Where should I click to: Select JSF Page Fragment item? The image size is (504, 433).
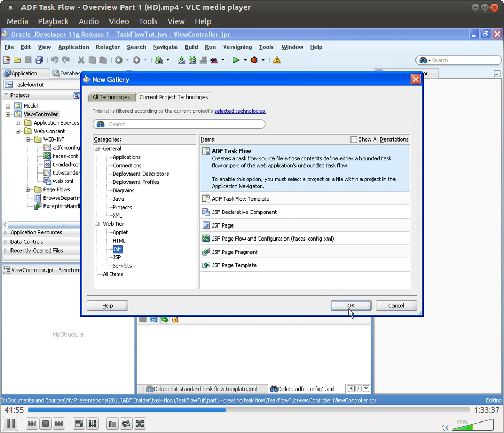pyautogui.click(x=234, y=252)
